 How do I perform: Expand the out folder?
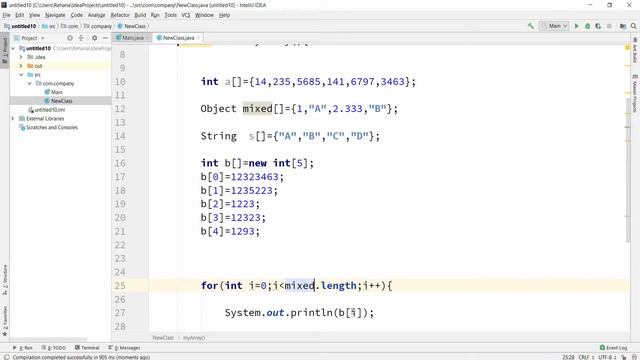21,66
